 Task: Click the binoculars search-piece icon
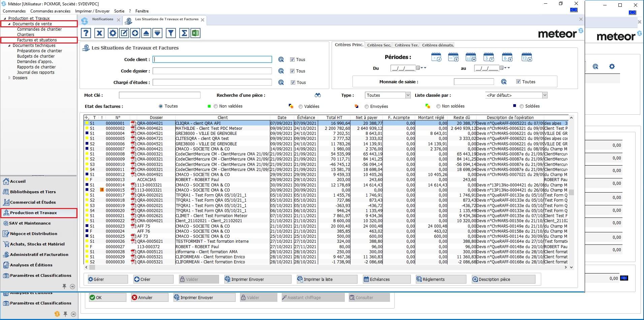pyautogui.click(x=318, y=95)
